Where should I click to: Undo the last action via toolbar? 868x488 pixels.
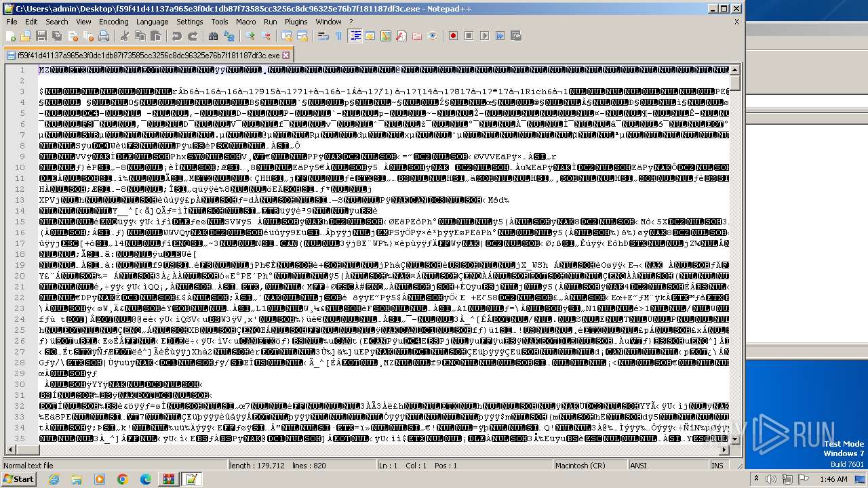pos(177,36)
